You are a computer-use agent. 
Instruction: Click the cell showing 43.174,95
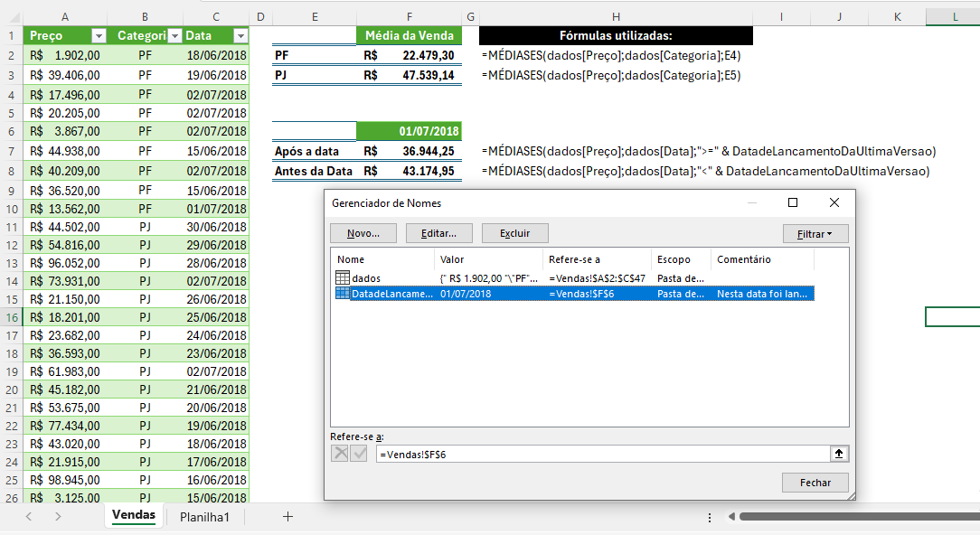pyautogui.click(x=409, y=171)
